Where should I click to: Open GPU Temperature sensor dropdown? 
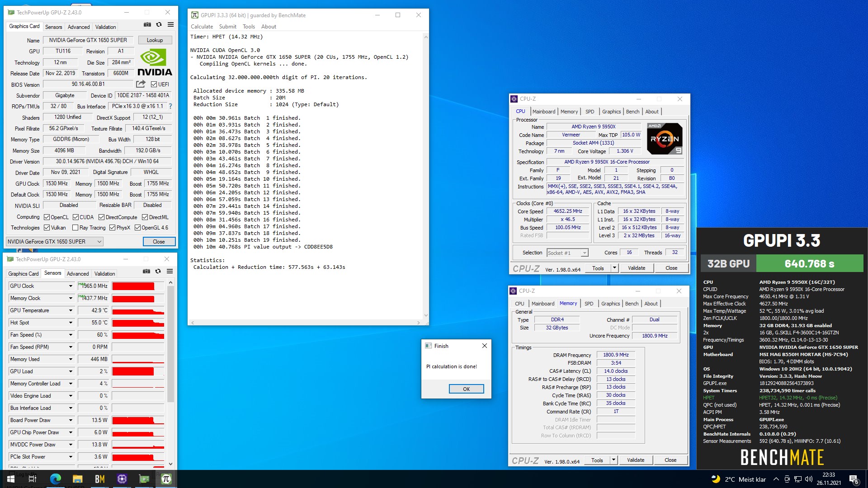point(71,310)
